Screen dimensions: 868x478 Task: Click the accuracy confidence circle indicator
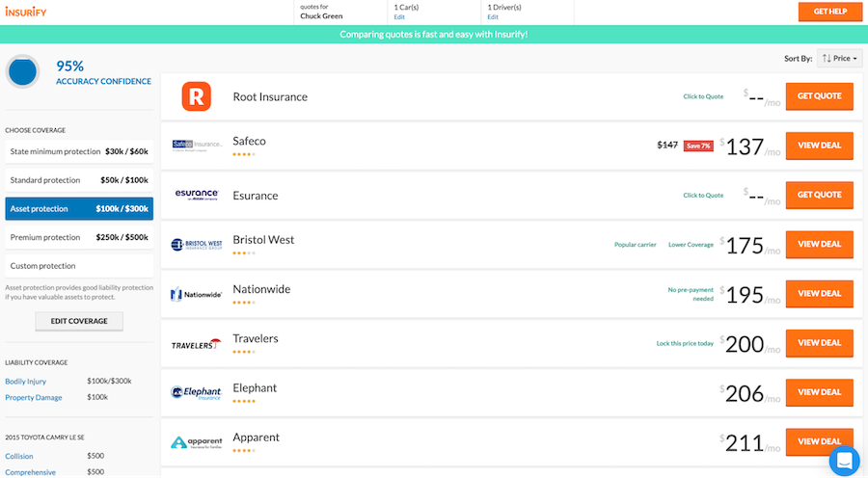click(x=23, y=71)
